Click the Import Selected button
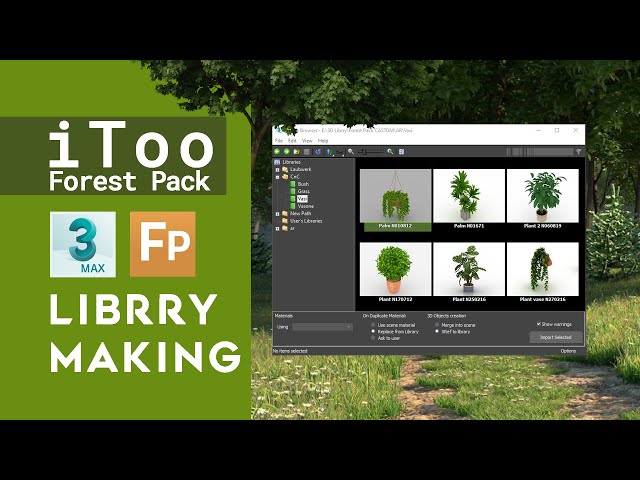The width and height of the screenshot is (640, 480). pos(556,337)
